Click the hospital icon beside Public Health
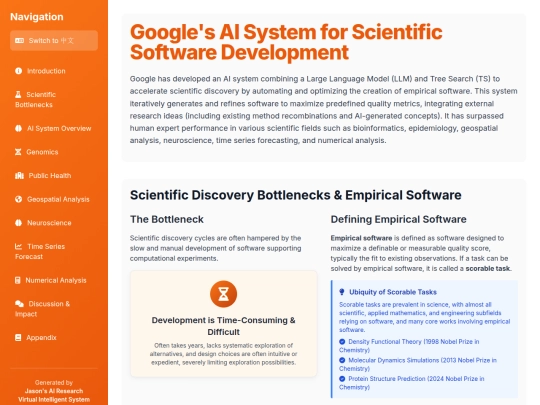This screenshot has height=405, width=540. click(19, 176)
